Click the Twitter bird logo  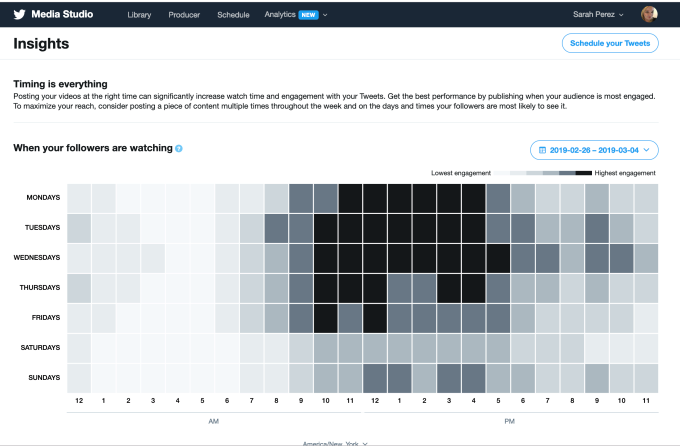pyautogui.click(x=19, y=15)
